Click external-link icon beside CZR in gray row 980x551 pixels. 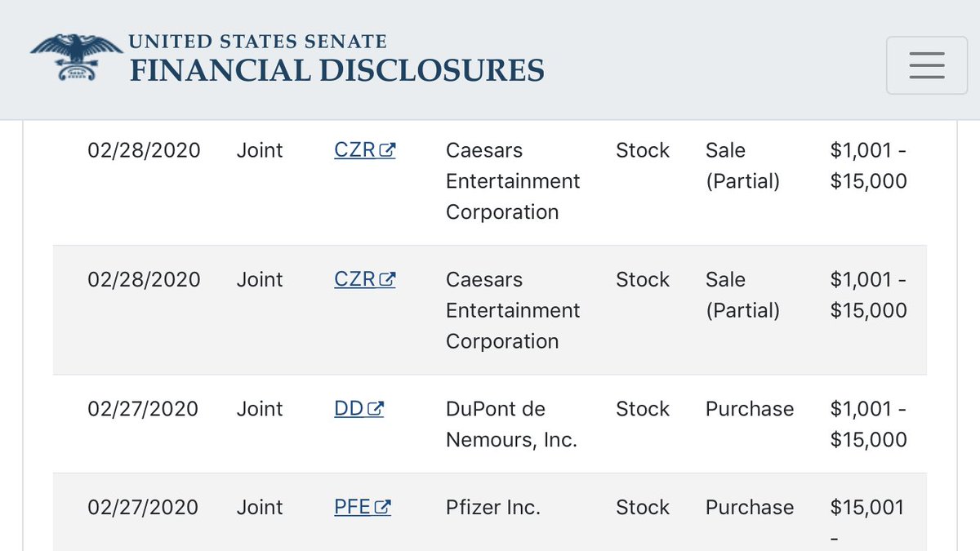point(387,280)
